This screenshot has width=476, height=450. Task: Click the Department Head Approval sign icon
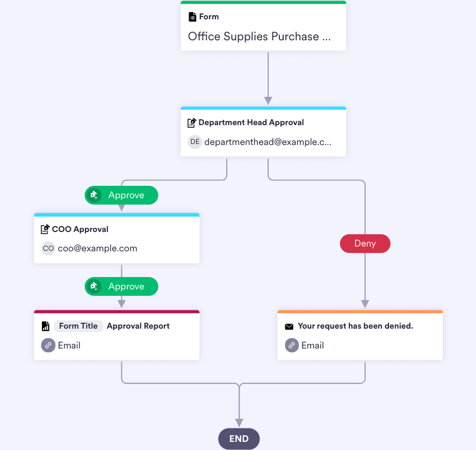point(192,123)
